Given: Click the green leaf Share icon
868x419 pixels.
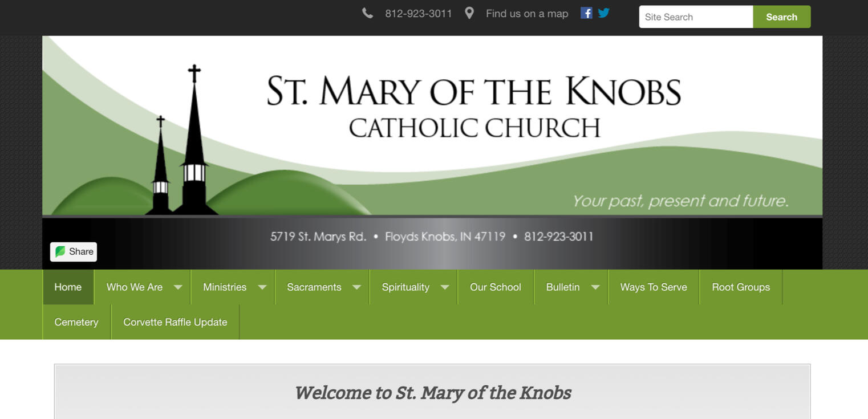Looking at the screenshot, I should 60,251.
